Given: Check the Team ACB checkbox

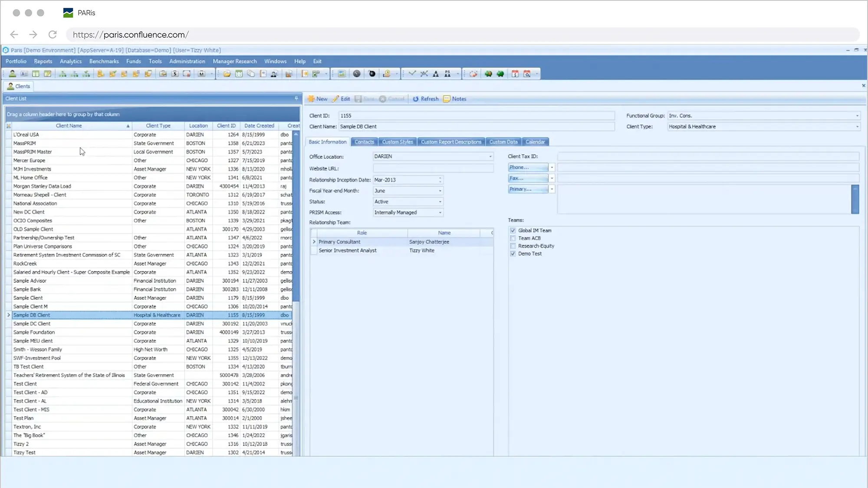Looking at the screenshot, I should (513, 238).
